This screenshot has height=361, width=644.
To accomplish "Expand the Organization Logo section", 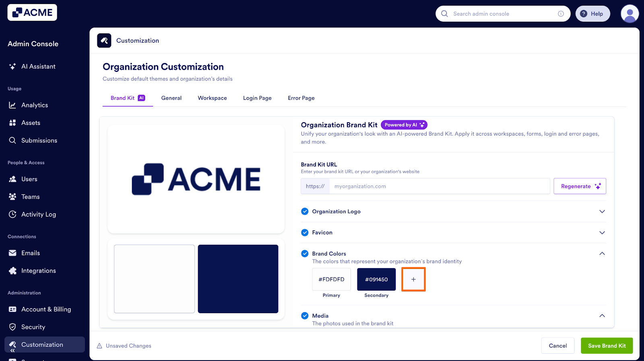I will click(602, 211).
